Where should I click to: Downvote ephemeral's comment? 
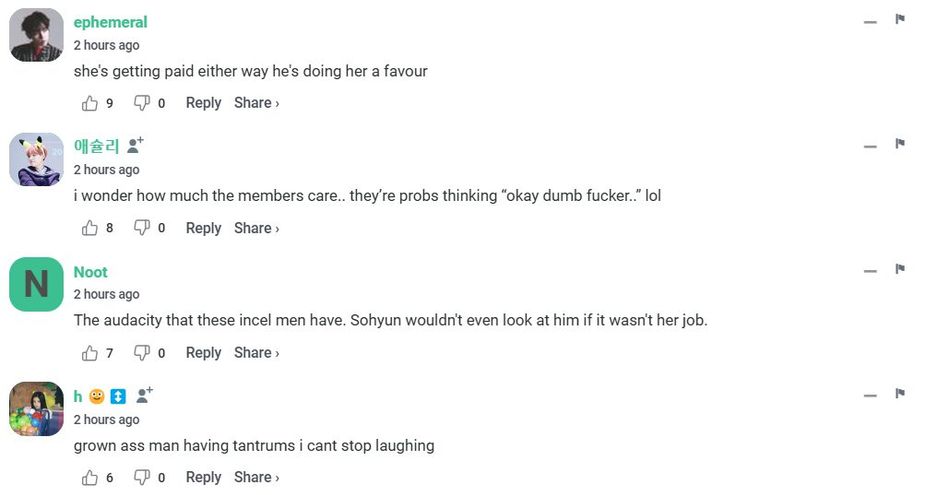pos(142,103)
